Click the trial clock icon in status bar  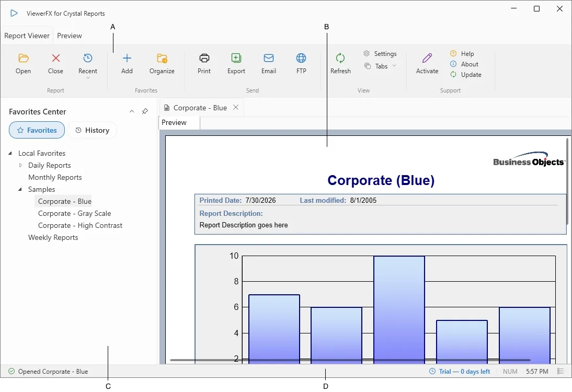(x=432, y=371)
